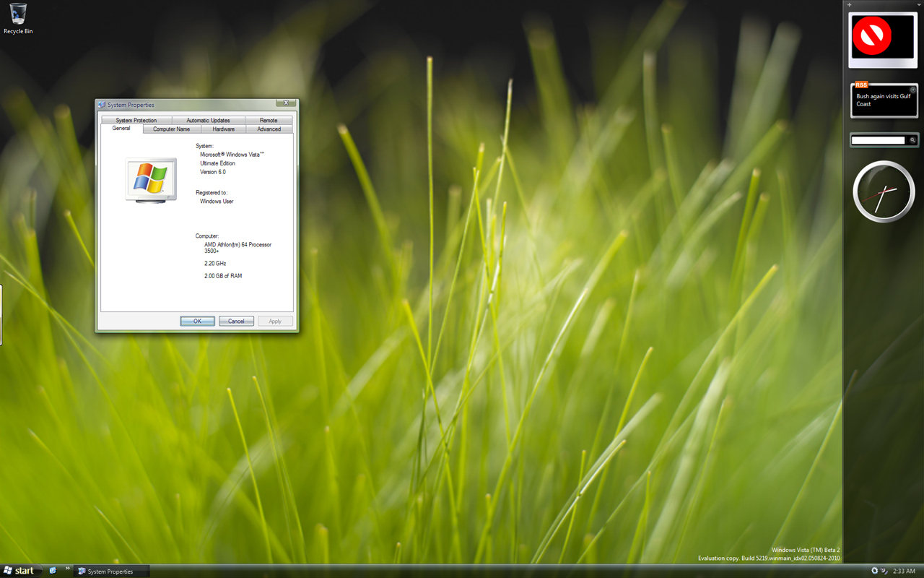Click Cancel in System Properties
The image size is (924, 578).
pos(236,321)
